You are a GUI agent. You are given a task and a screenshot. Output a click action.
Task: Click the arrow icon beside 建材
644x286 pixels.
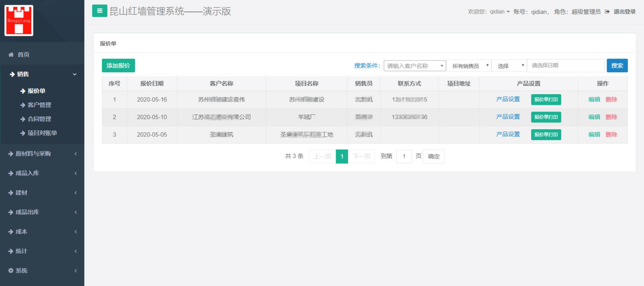(11, 193)
